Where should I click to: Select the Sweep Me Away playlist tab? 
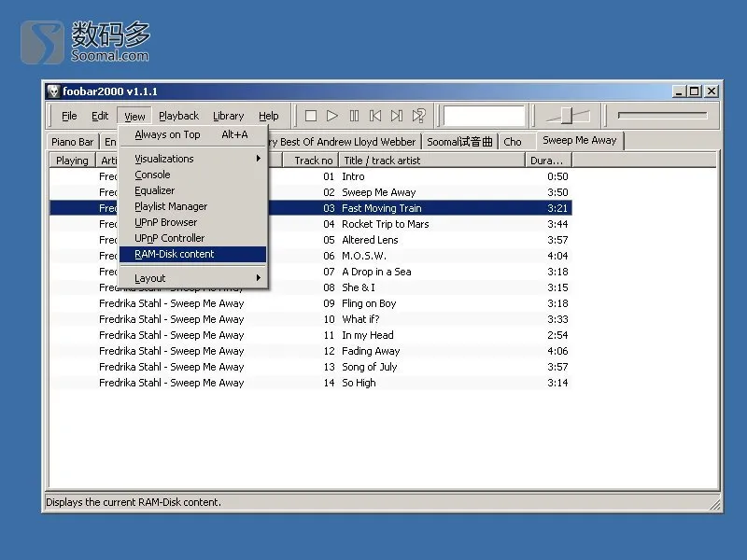click(x=580, y=141)
